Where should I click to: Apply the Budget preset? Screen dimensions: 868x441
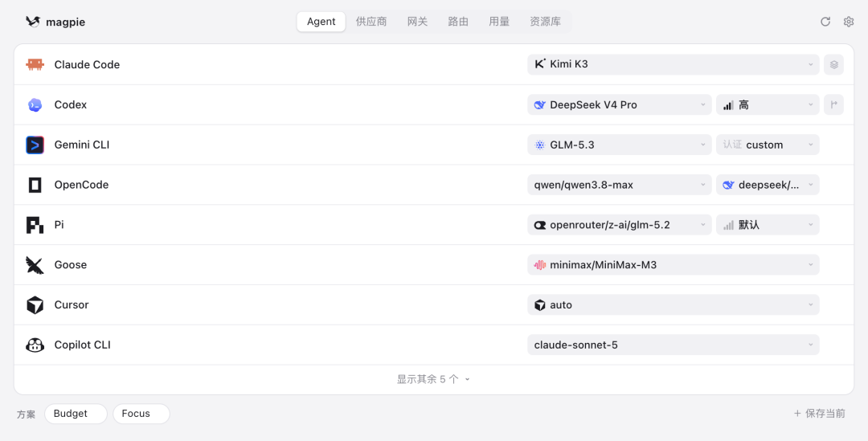point(76,414)
